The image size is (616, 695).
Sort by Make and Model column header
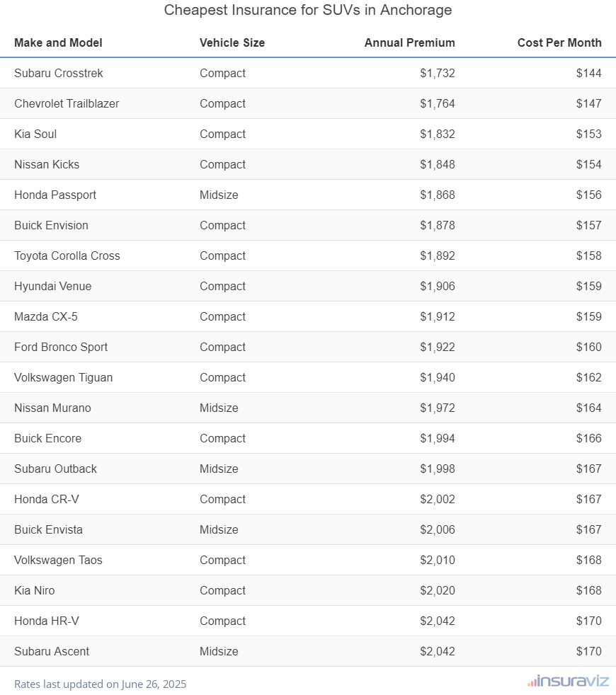(x=58, y=42)
